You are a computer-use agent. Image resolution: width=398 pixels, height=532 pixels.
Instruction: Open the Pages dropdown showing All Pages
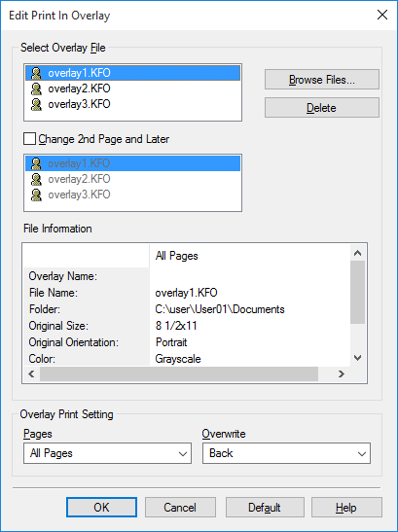tap(107, 453)
